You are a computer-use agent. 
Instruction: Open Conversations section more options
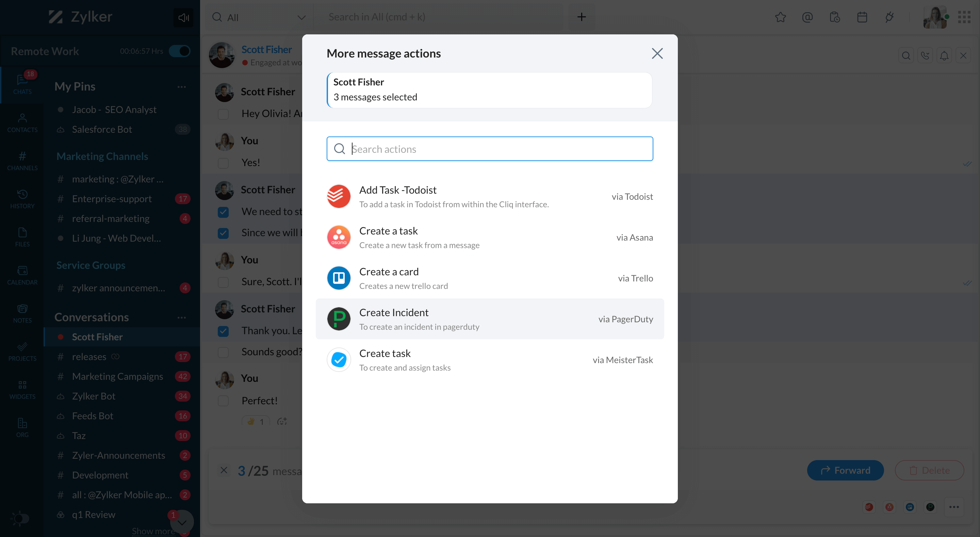tap(181, 318)
